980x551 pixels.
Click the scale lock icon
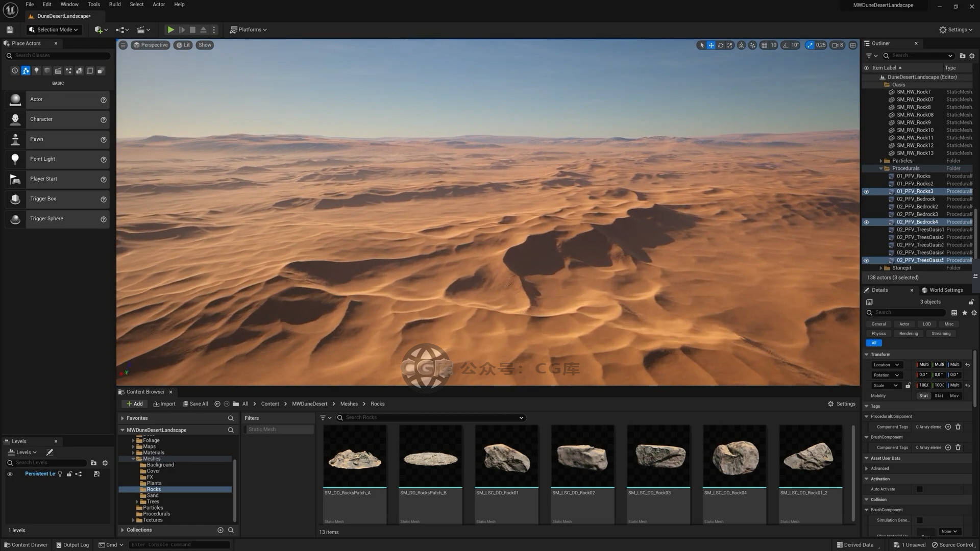(x=908, y=386)
